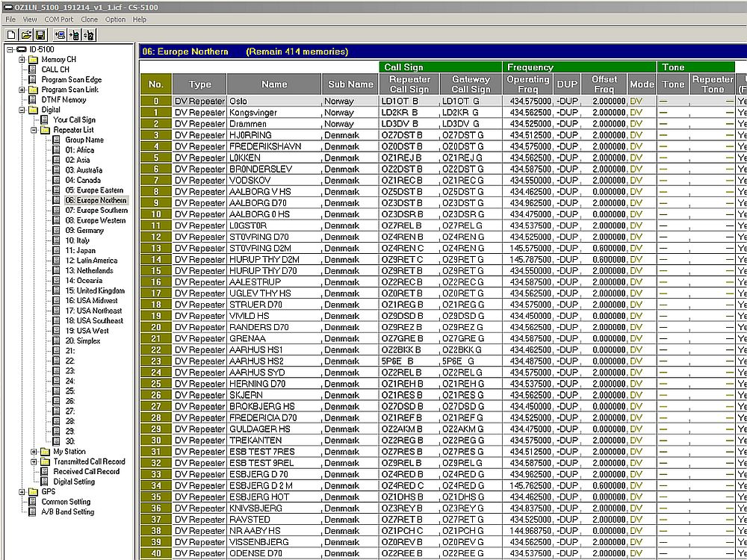Open the COM Port menu
747x560 pixels.
(59, 19)
